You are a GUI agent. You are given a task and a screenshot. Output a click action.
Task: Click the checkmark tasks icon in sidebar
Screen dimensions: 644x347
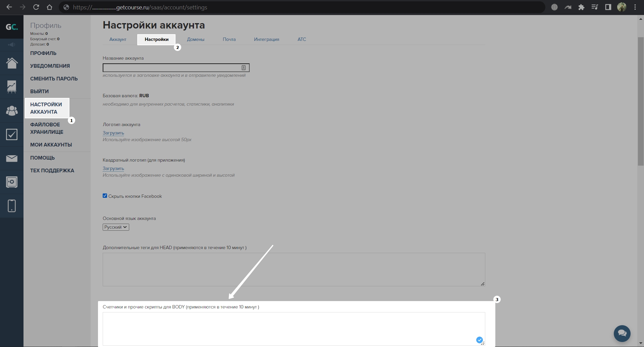pos(12,134)
